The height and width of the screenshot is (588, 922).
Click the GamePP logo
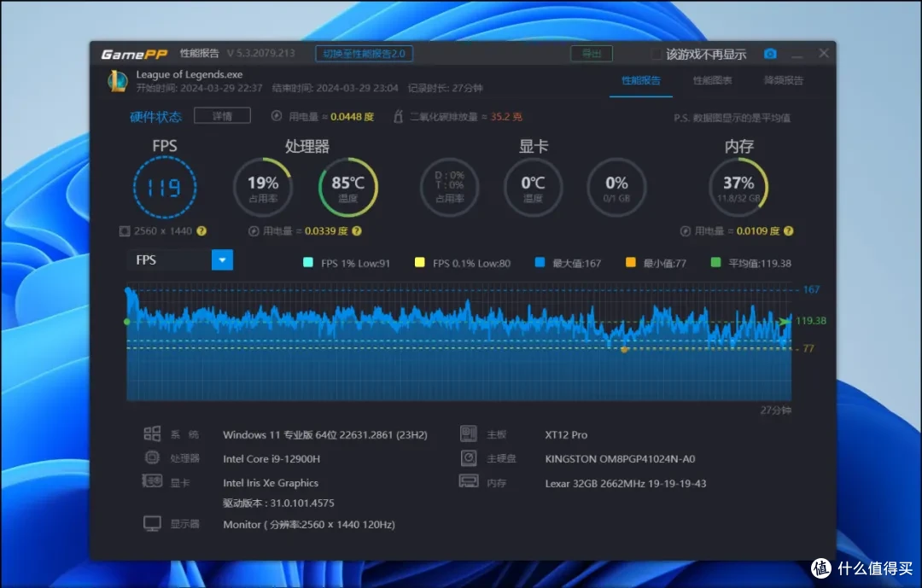pos(134,54)
